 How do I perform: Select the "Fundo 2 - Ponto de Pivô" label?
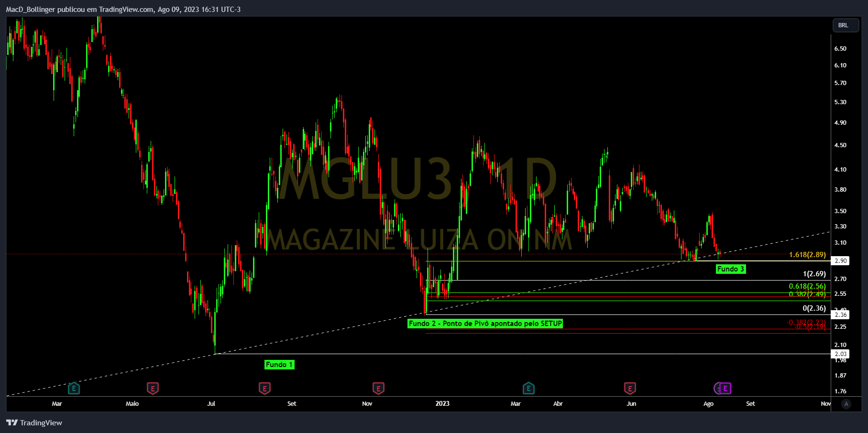pyautogui.click(x=485, y=324)
